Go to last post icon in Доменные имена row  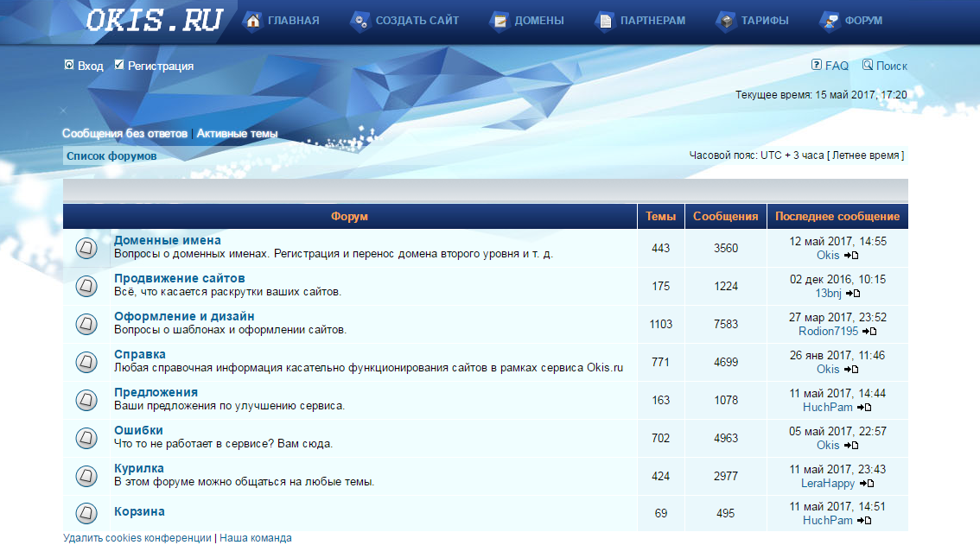tap(851, 256)
